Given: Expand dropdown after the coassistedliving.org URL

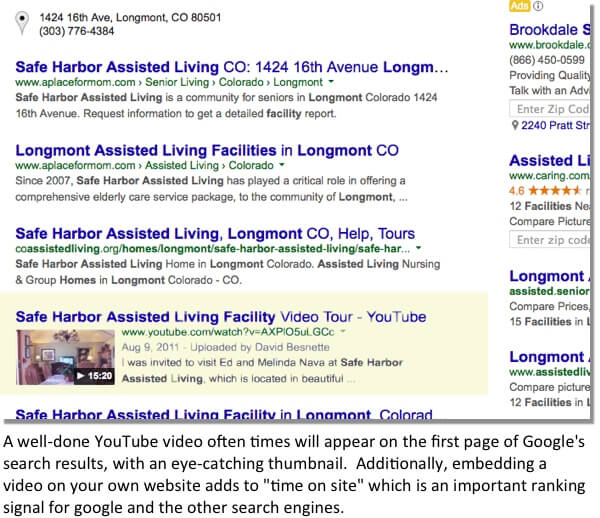Looking at the screenshot, I should 419,248.
